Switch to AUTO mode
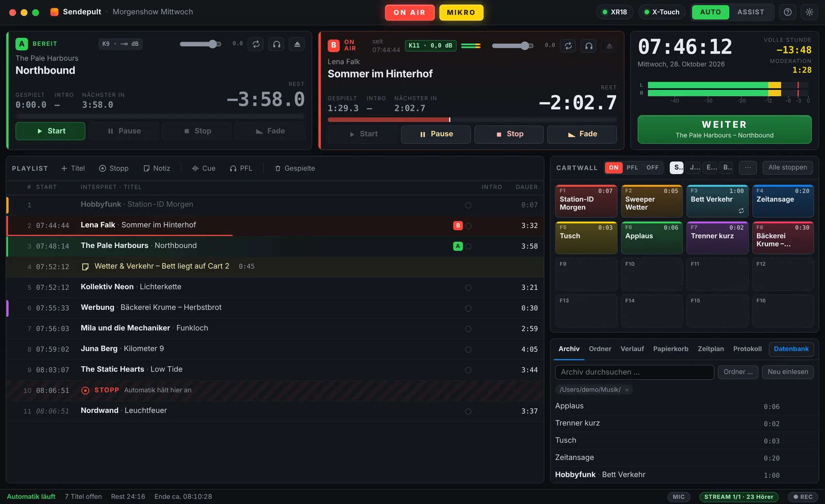This screenshot has width=825, height=504. click(x=711, y=12)
